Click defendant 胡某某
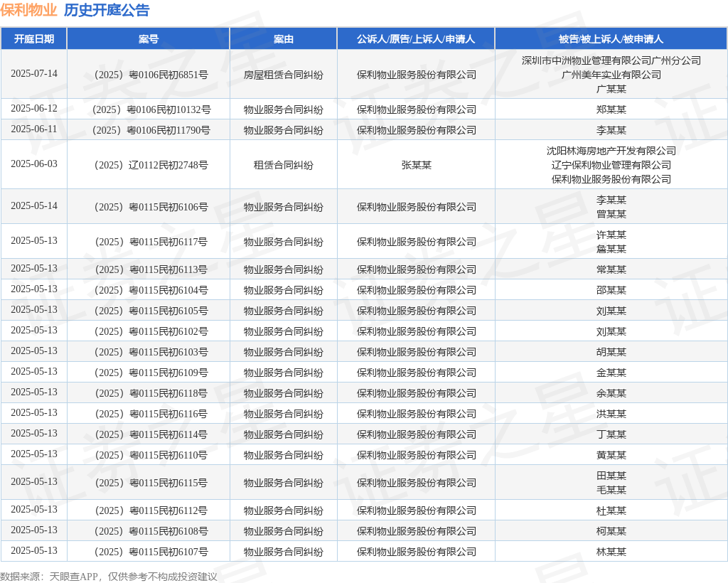The image size is (728, 583). click(x=611, y=352)
